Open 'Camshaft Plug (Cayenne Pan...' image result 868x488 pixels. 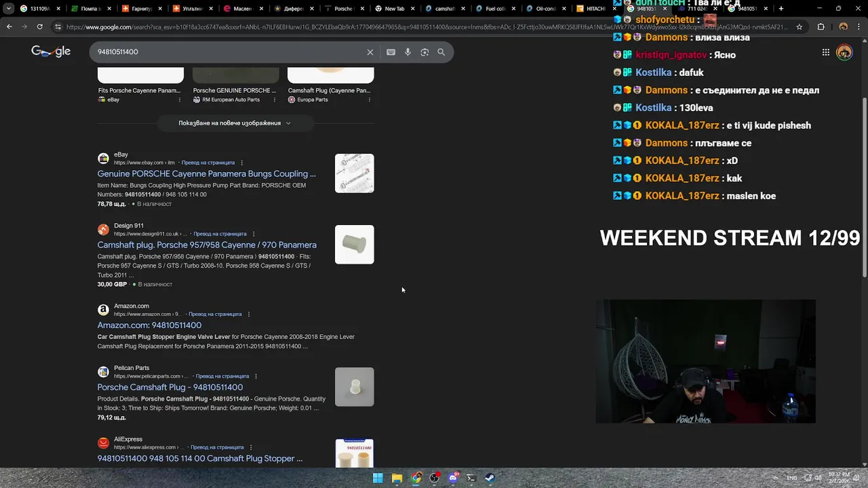330,85
